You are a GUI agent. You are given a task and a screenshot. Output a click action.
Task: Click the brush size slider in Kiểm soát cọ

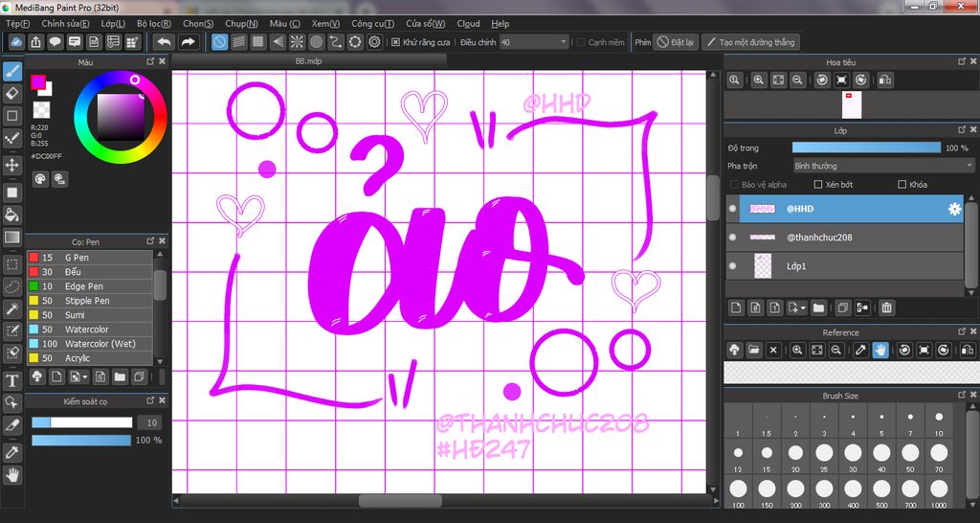click(x=82, y=423)
